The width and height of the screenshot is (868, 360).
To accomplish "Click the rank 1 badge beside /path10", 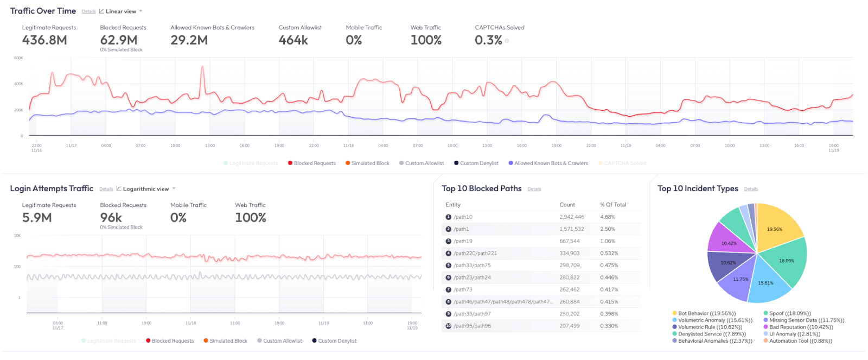I will (x=448, y=217).
